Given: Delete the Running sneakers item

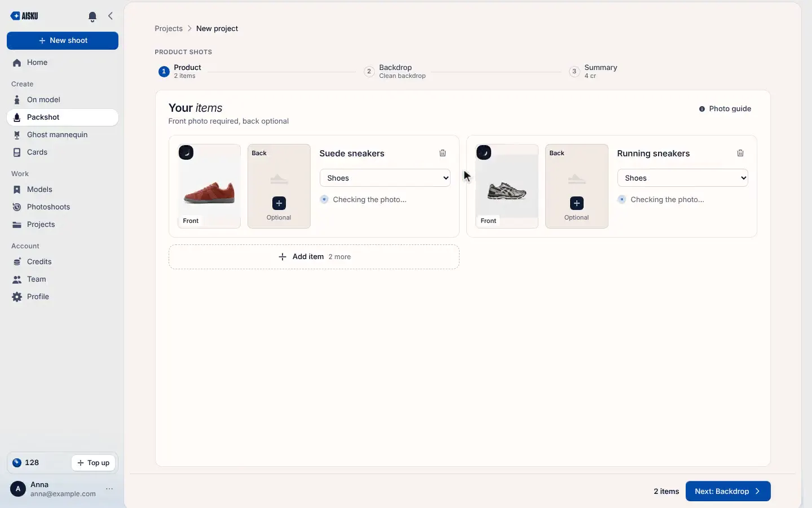Looking at the screenshot, I should (x=740, y=153).
